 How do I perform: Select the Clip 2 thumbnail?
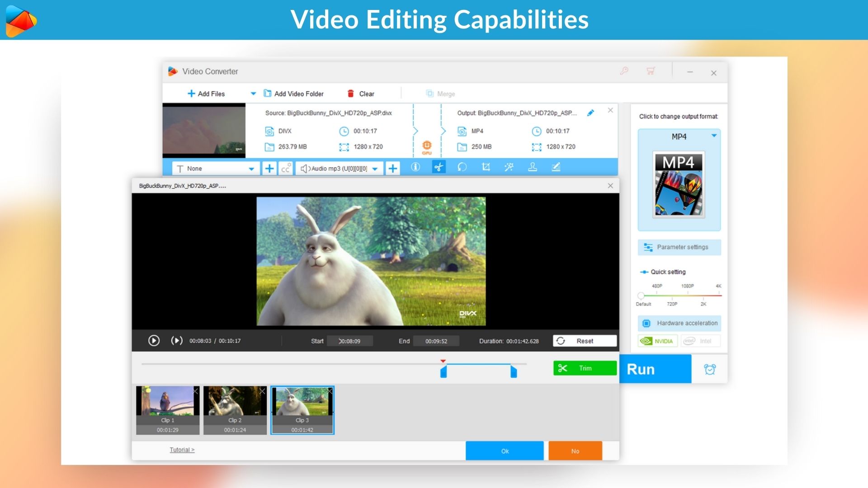[235, 409]
